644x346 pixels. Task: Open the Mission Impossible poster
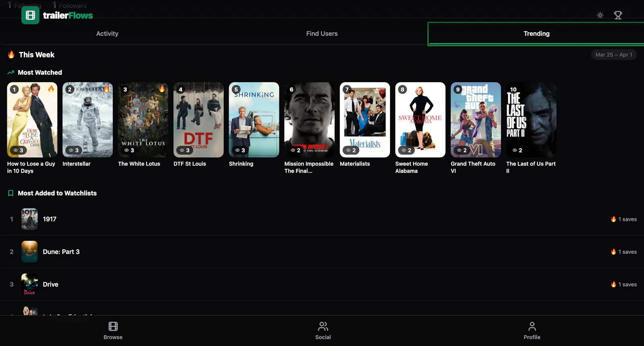pyautogui.click(x=310, y=120)
